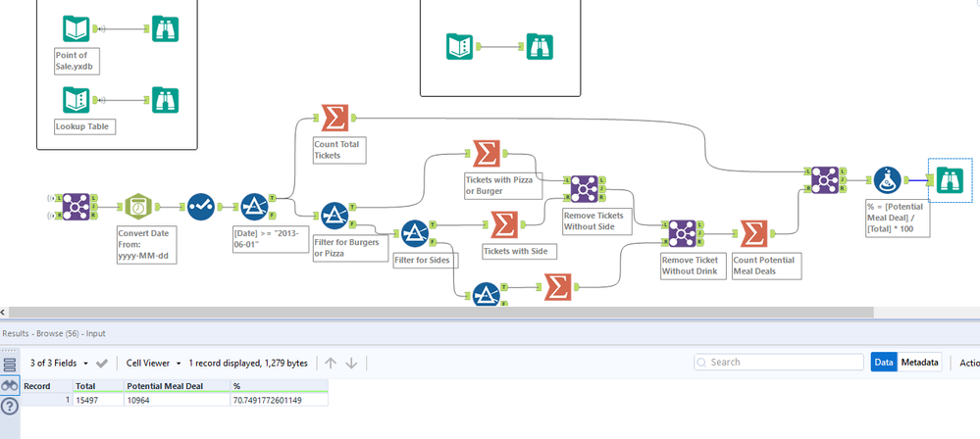
Task: Select the cell showing 70.7491772601149
Action: pyautogui.click(x=280, y=400)
